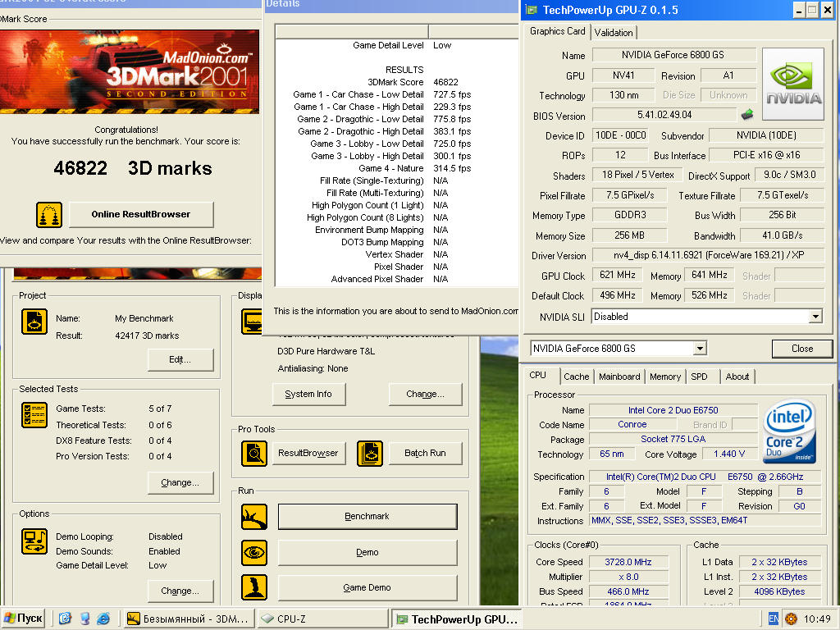Image resolution: width=840 pixels, height=630 pixels.
Task: Click the Display monitor icon
Action: point(251,322)
